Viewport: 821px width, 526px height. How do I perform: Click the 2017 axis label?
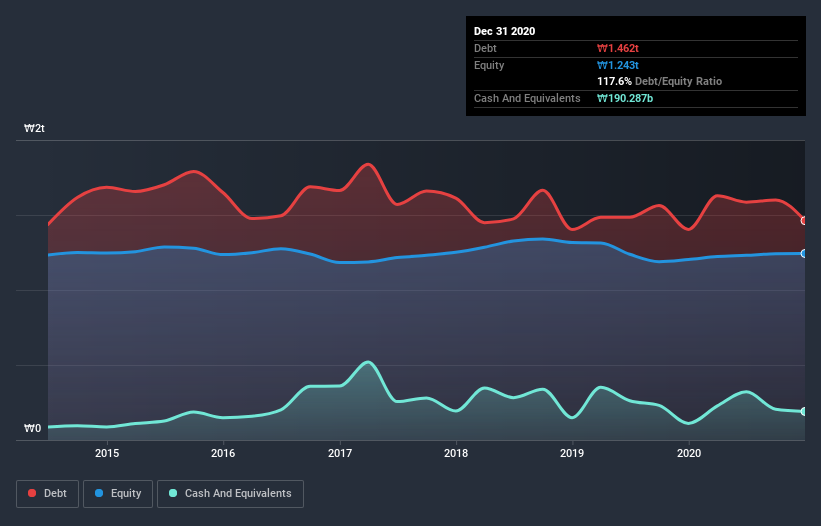pos(340,453)
